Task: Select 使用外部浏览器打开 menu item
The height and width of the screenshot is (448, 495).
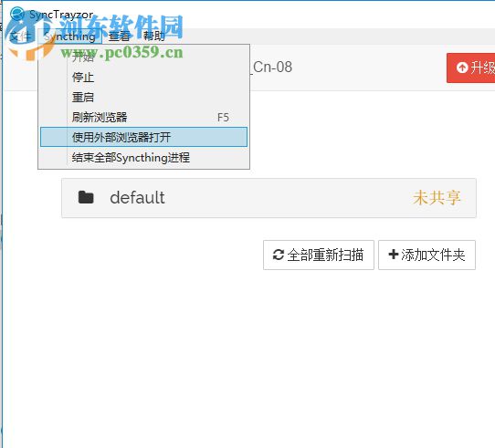Action: (x=143, y=137)
